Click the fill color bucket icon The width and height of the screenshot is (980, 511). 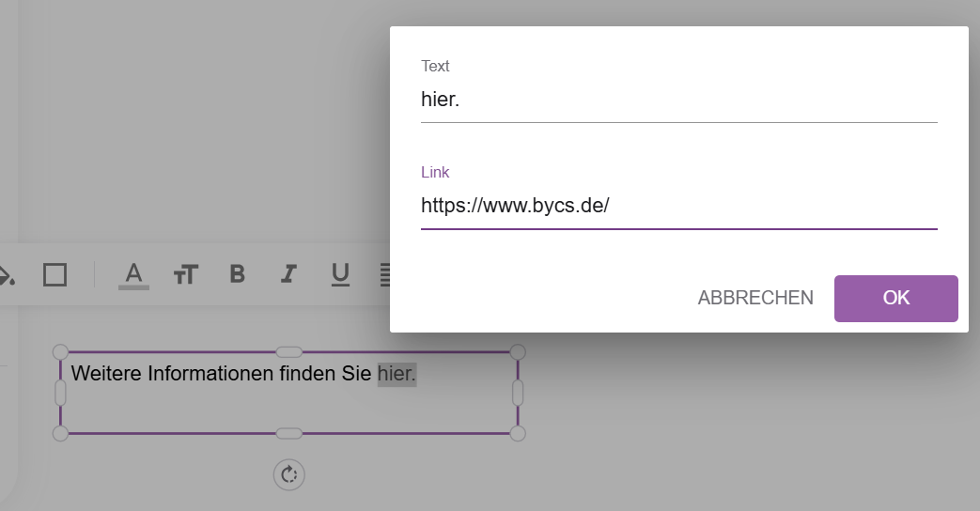(x=7, y=275)
